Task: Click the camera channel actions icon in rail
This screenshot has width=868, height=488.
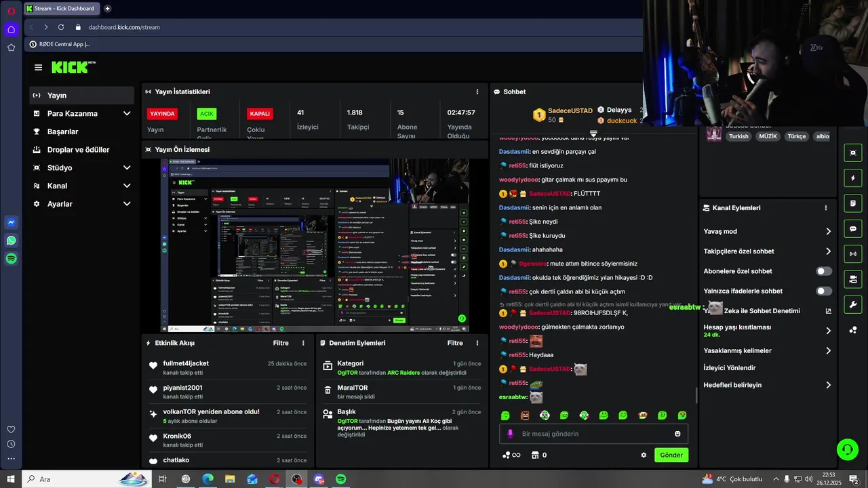Action: (x=853, y=279)
